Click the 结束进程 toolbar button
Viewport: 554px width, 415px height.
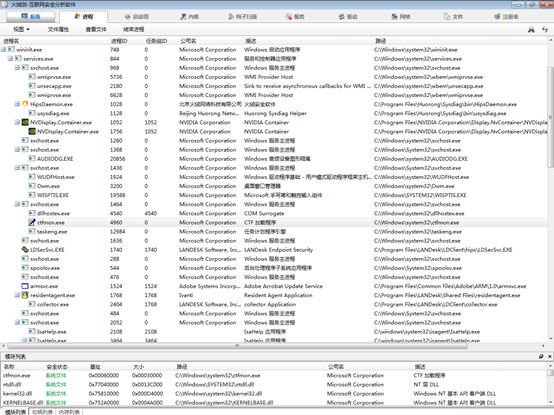point(134,29)
